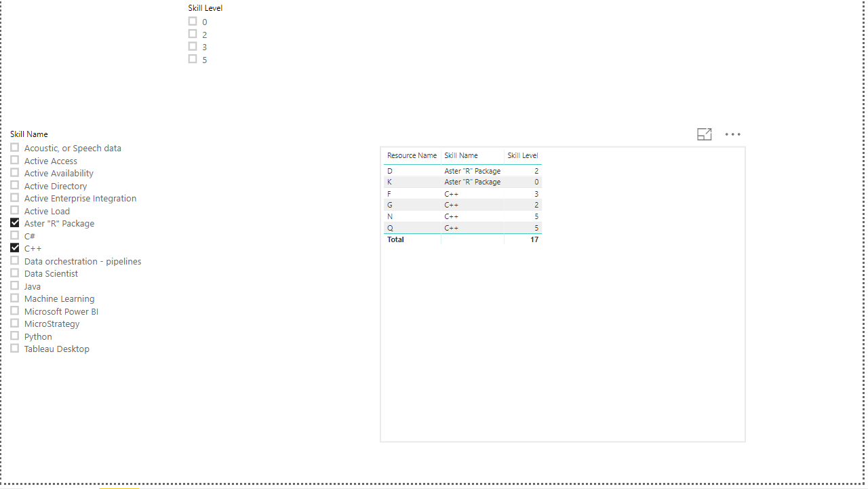
Task: Select Aster "R" Package cell in row K
Action: coord(473,182)
